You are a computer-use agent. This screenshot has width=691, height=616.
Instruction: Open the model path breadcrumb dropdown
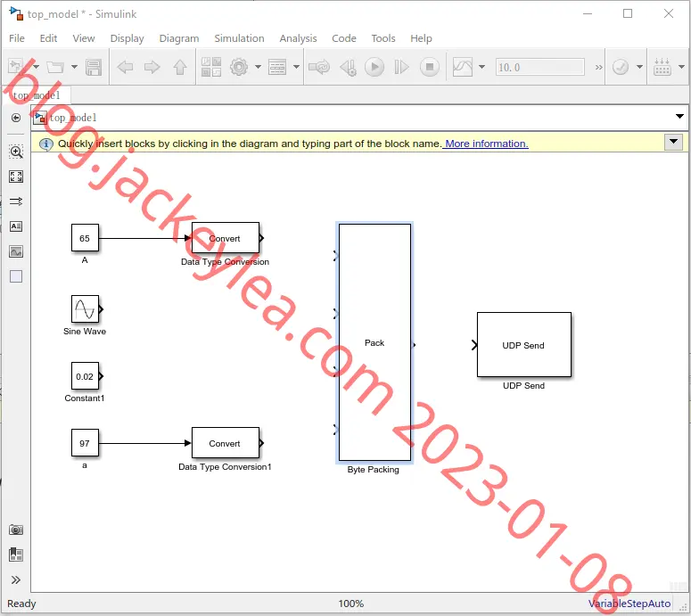[x=679, y=117]
